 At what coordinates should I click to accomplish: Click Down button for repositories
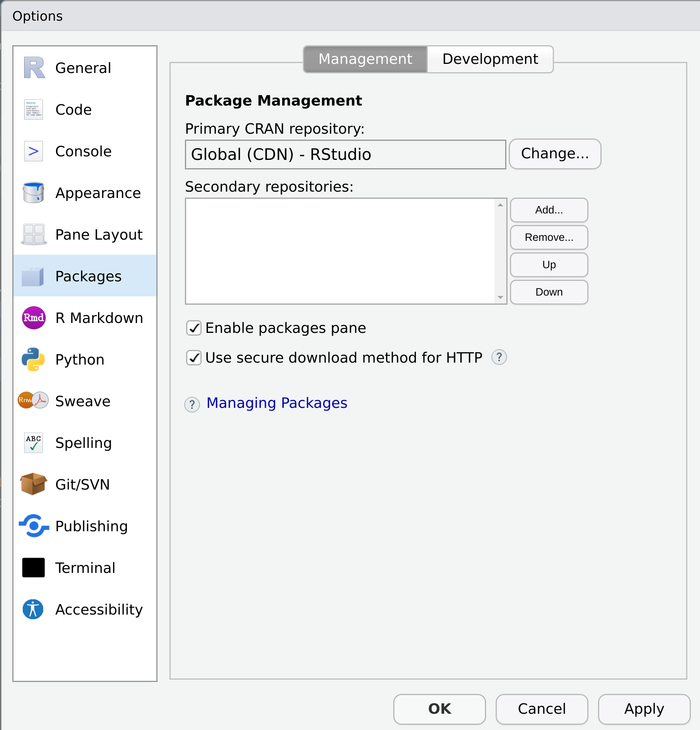click(549, 292)
